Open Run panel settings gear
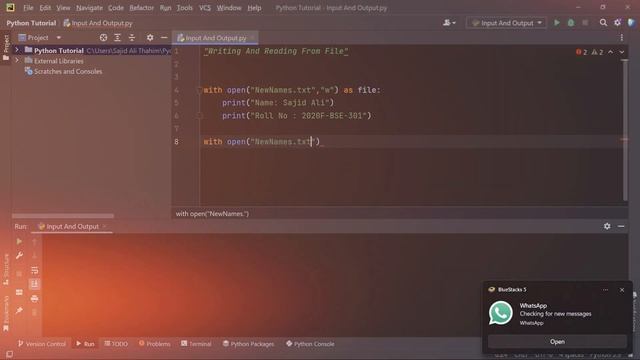This screenshot has height=360, width=640. click(607, 226)
